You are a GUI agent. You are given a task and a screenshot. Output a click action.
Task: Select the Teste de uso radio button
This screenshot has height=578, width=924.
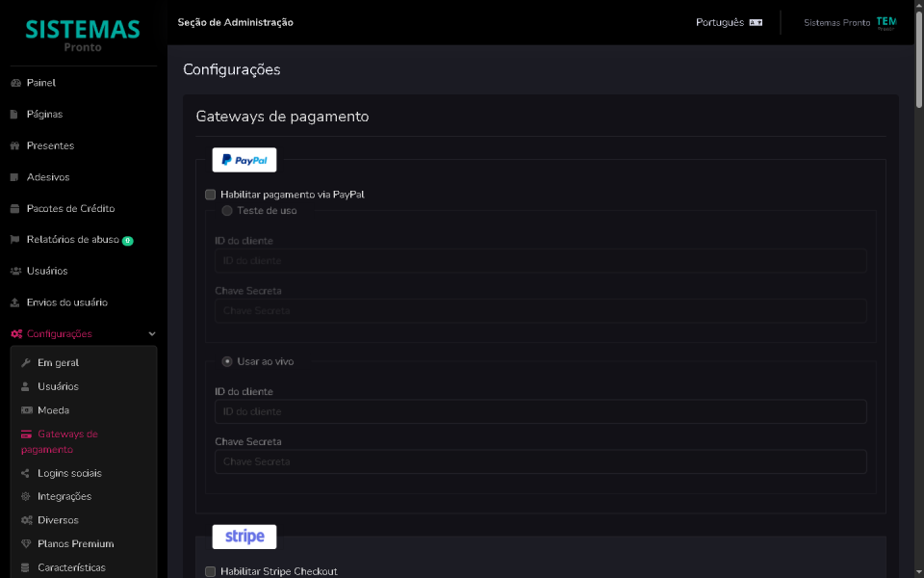point(226,210)
